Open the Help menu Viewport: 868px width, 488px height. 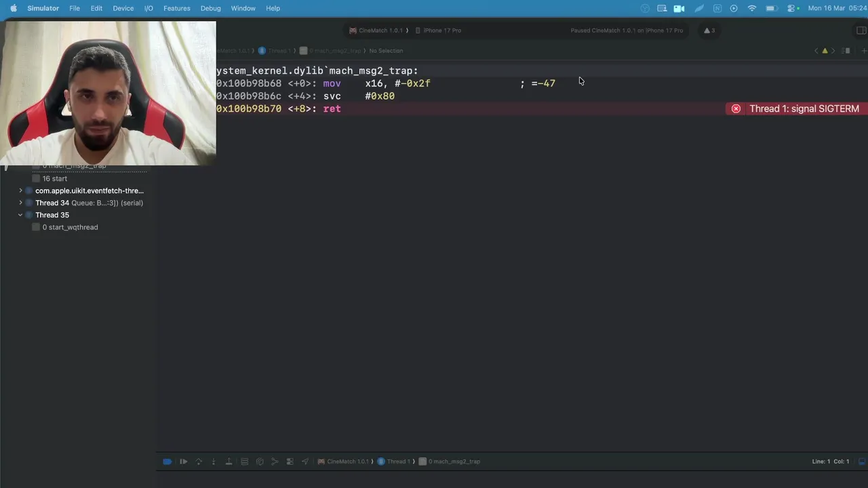(273, 8)
